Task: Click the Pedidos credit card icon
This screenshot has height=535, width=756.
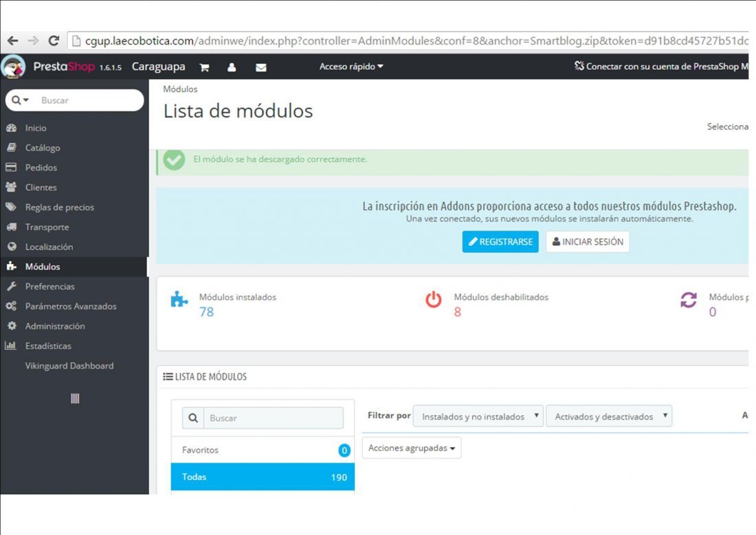Action: point(11,167)
